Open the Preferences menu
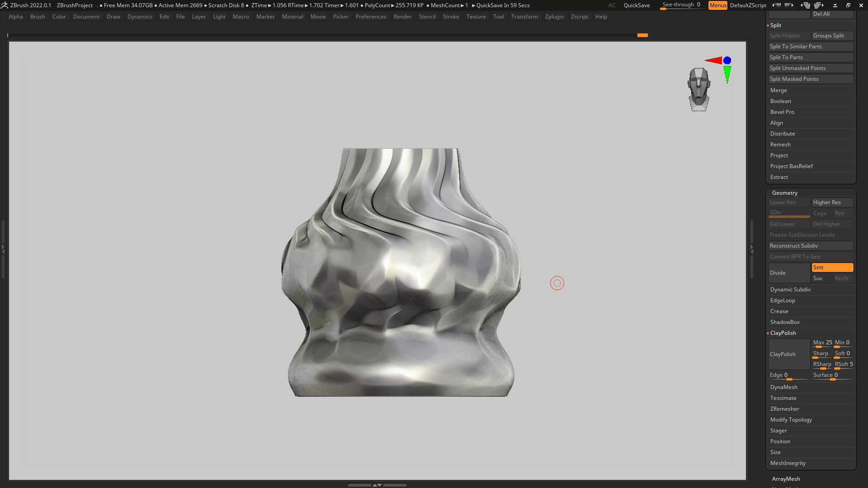The image size is (868, 488). pos(371,17)
